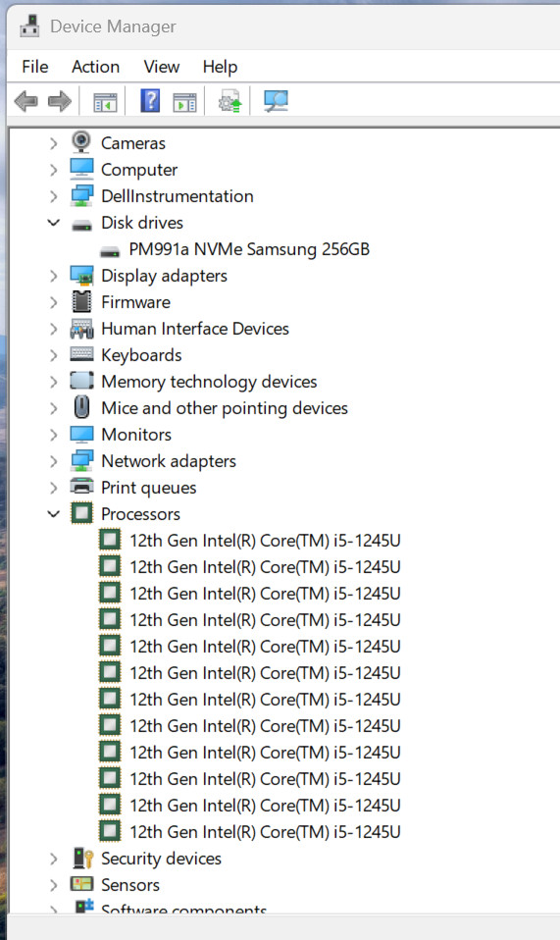Select PM991a NVMe Samsung 256GB drive
Image resolution: width=560 pixels, height=940 pixels.
point(249,249)
